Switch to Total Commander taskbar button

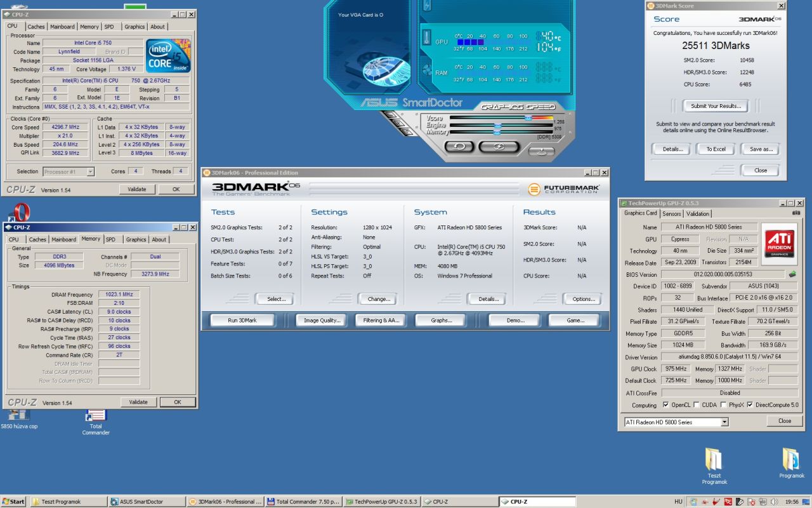(x=304, y=502)
